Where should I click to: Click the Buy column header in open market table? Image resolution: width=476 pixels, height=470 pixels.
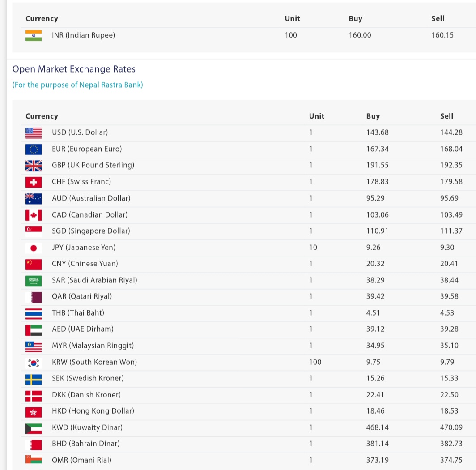pos(373,116)
